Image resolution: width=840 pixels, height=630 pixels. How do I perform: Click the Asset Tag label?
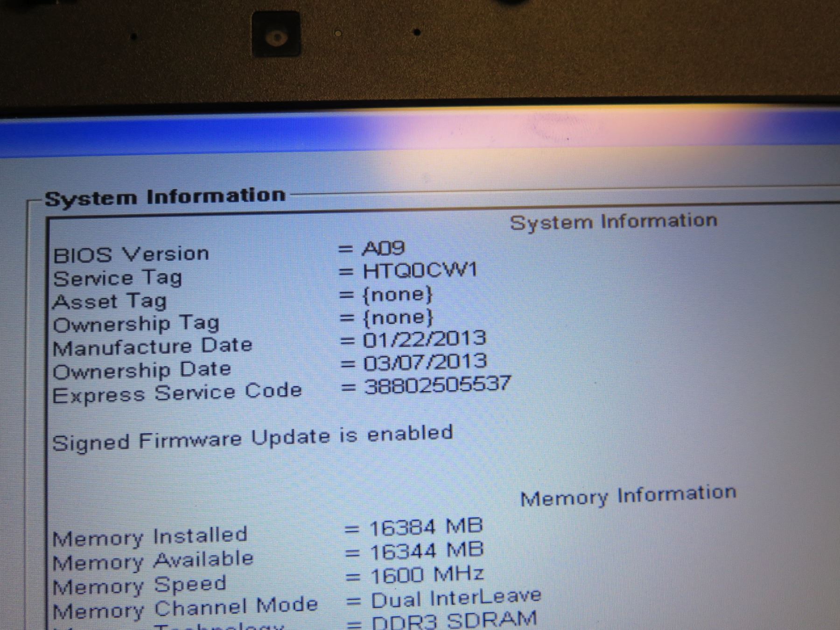tap(110, 302)
